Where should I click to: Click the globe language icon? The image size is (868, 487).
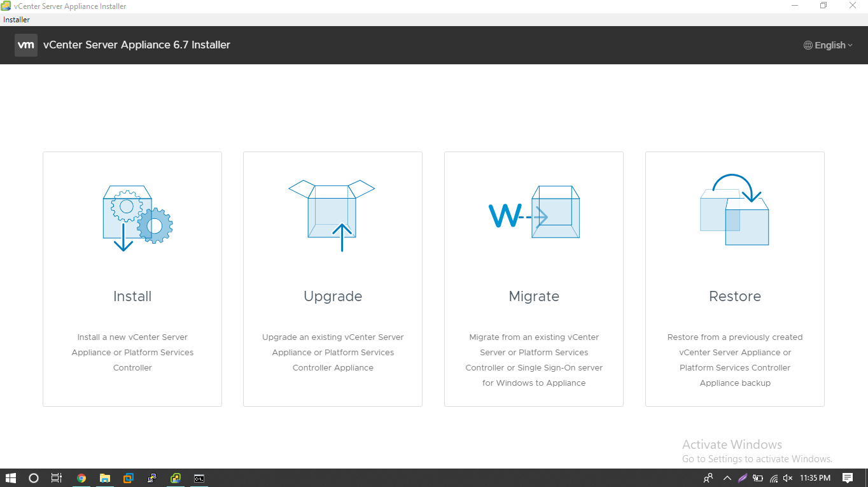pos(808,45)
